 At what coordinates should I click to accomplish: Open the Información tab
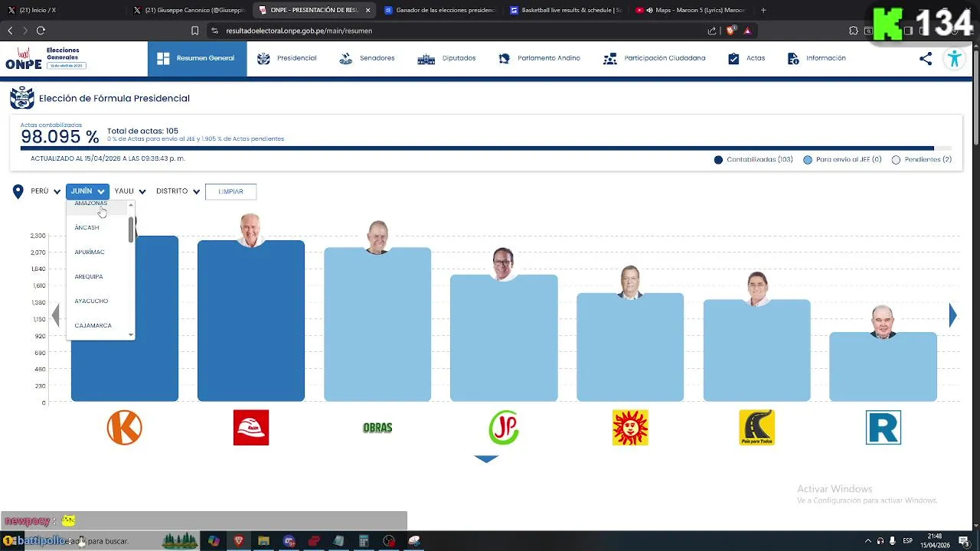pyautogui.click(x=816, y=58)
